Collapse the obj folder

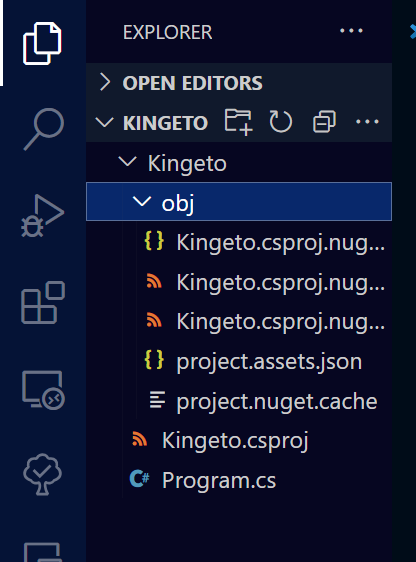239,202
